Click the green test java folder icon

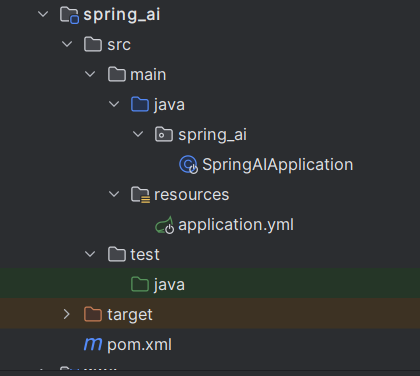point(140,284)
